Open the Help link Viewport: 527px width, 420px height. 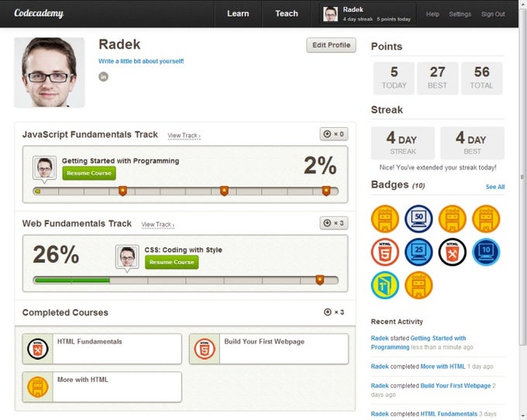(x=432, y=14)
